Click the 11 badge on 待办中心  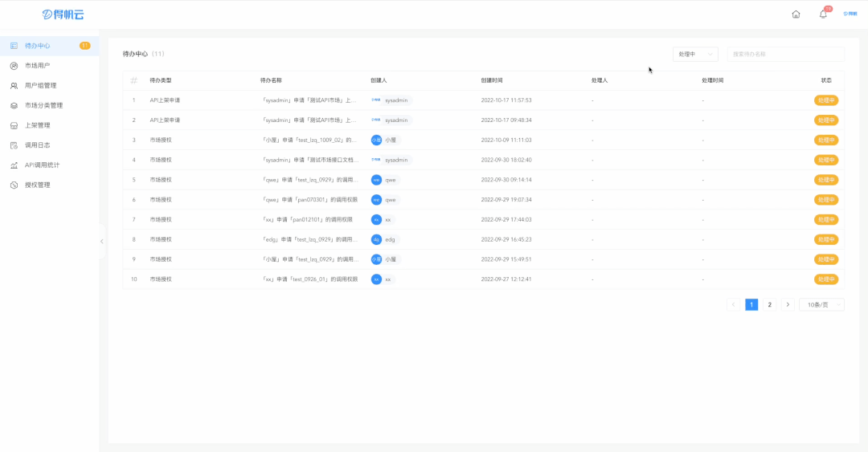[84, 46]
